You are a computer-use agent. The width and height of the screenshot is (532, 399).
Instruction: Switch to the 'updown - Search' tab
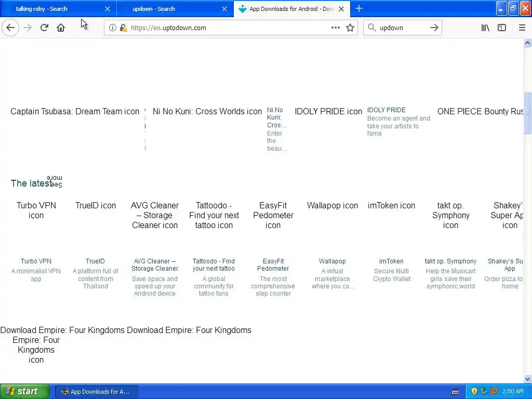[x=175, y=9]
